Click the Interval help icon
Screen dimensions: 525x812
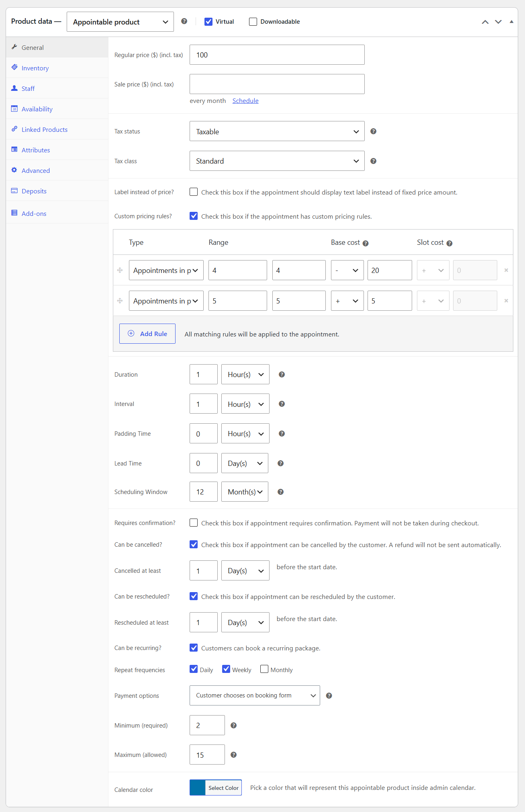click(x=282, y=404)
